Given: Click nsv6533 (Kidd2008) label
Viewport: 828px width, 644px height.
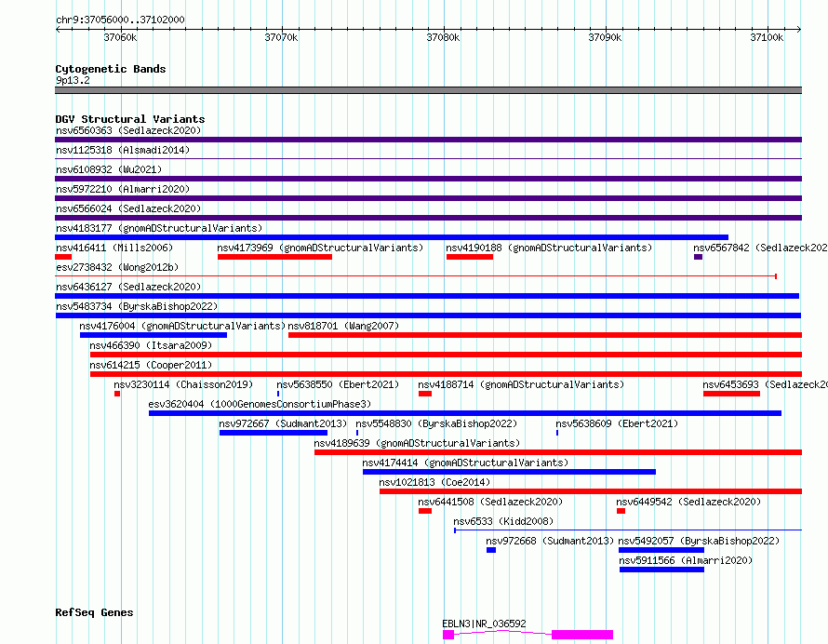Looking at the screenshot, I should 503,521.
